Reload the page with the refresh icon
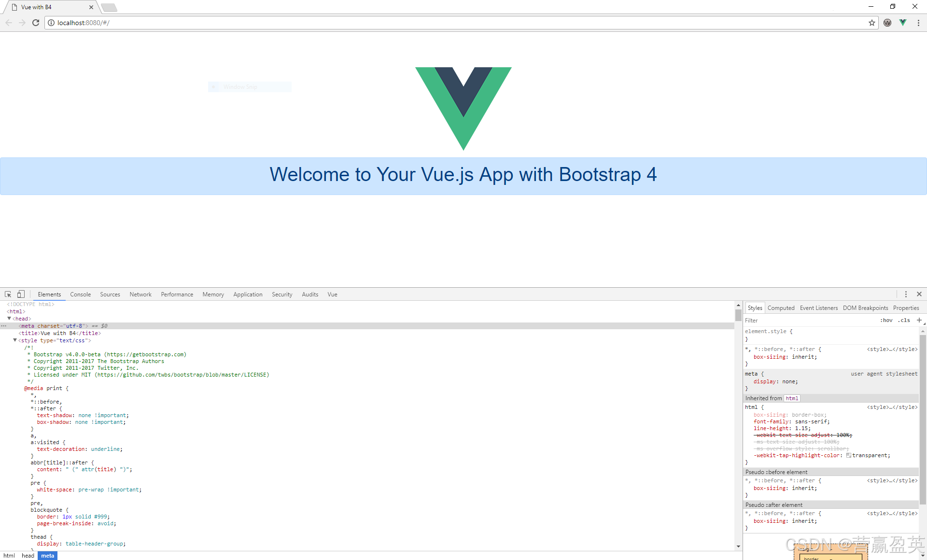Image resolution: width=927 pixels, height=560 pixels. coord(35,23)
